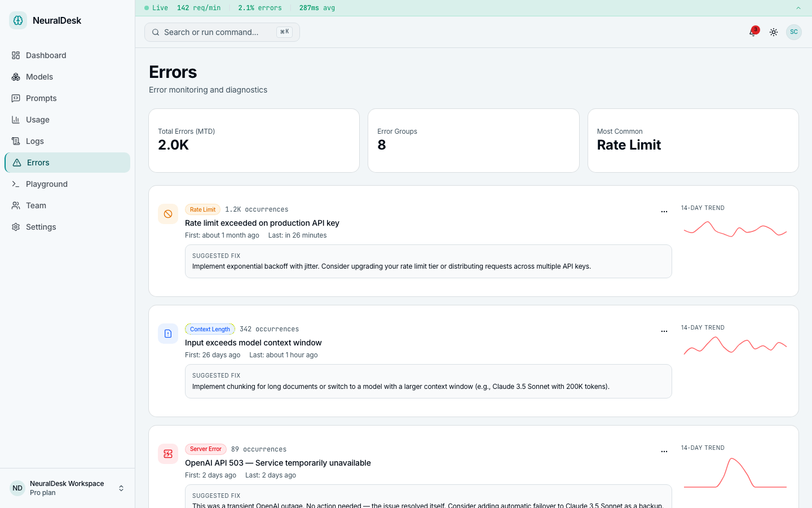Open Models via the sidebar icon

click(x=16, y=77)
